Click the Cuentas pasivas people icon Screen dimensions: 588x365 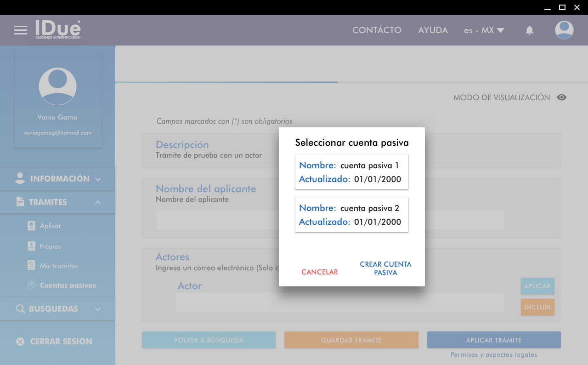[31, 285]
